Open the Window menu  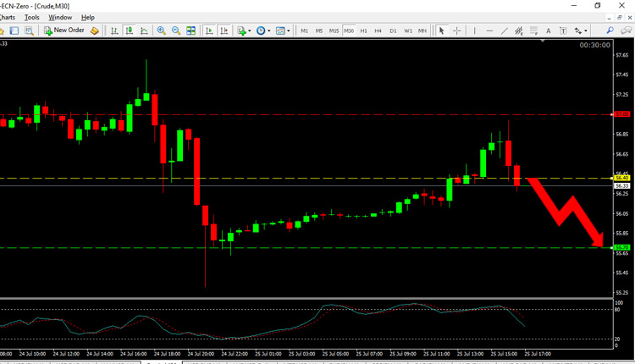(60, 17)
